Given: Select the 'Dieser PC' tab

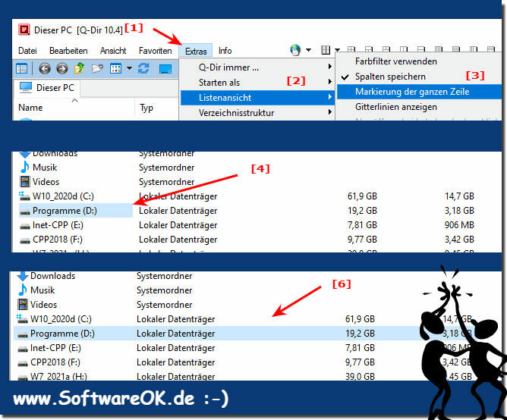Looking at the screenshot, I should tap(47, 88).
